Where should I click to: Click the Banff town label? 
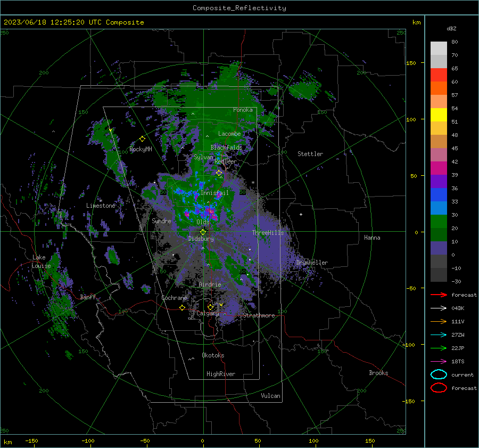(x=88, y=297)
